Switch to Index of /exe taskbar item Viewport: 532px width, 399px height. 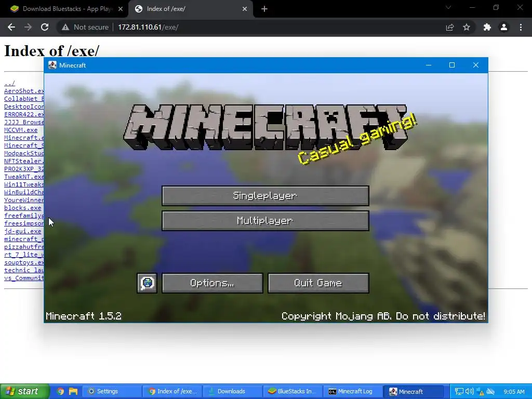pos(172,392)
